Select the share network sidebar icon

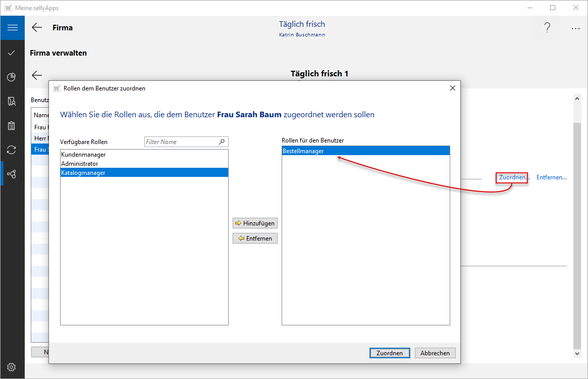pyautogui.click(x=12, y=174)
